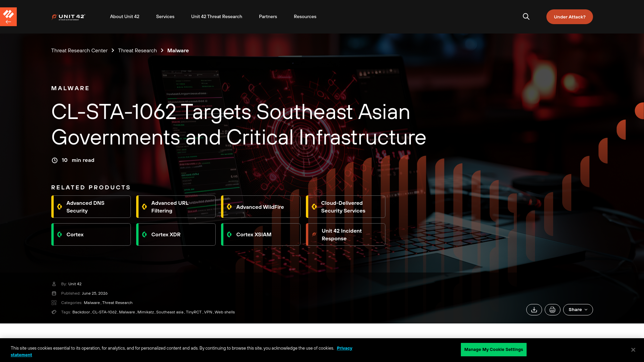
Task: Click the chevron before the Malware breadcrumb
Action: point(162,51)
